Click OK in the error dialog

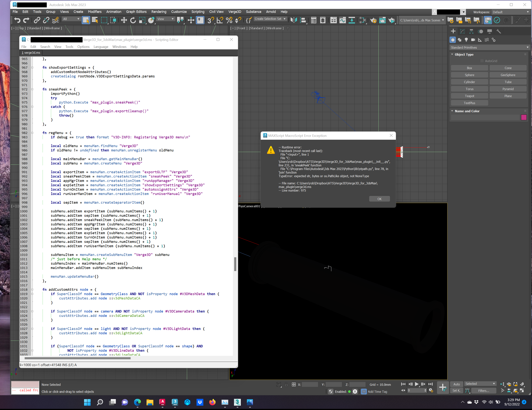pyautogui.click(x=379, y=199)
